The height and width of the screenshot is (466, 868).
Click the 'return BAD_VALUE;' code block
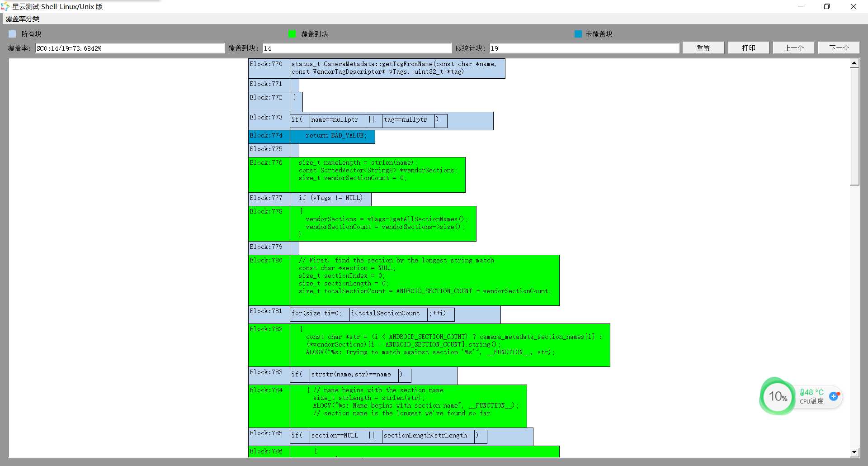tap(332, 137)
